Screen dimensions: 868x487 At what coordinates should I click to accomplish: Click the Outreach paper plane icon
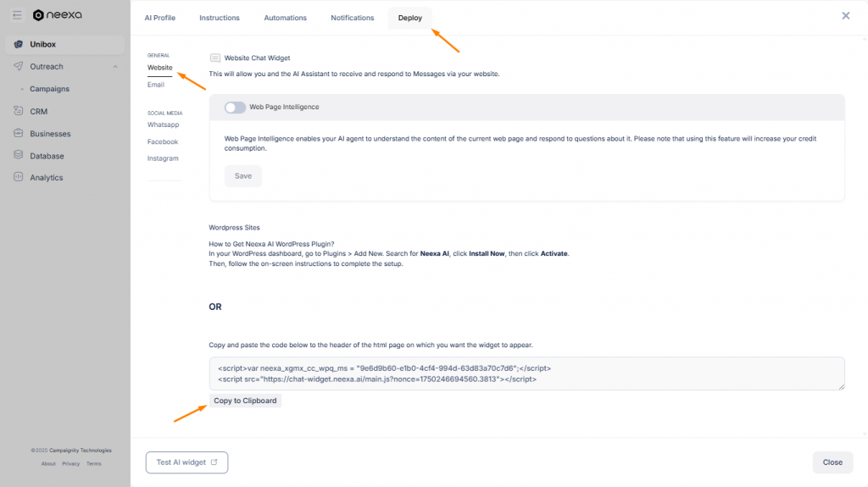point(19,67)
